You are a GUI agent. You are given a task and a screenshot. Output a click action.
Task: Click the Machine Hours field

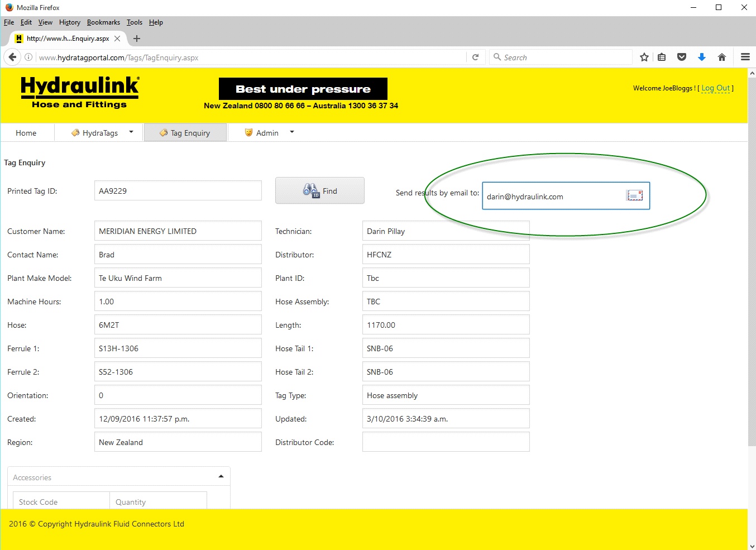coord(178,301)
